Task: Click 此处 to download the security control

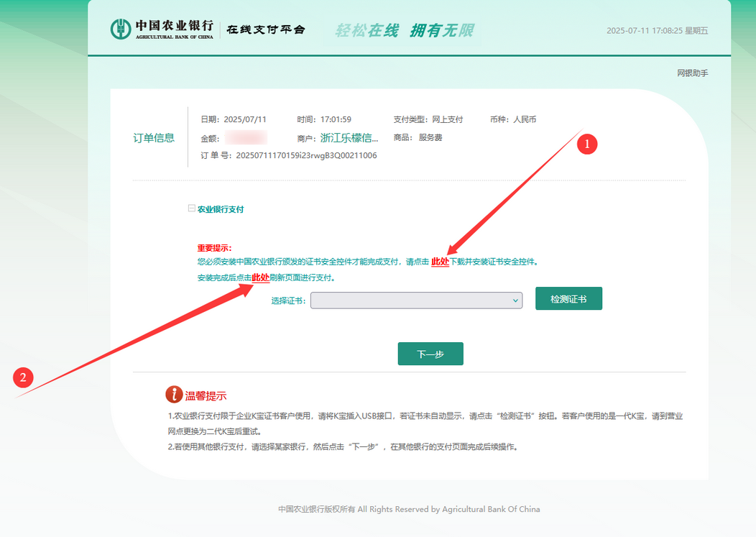Action: [x=440, y=262]
